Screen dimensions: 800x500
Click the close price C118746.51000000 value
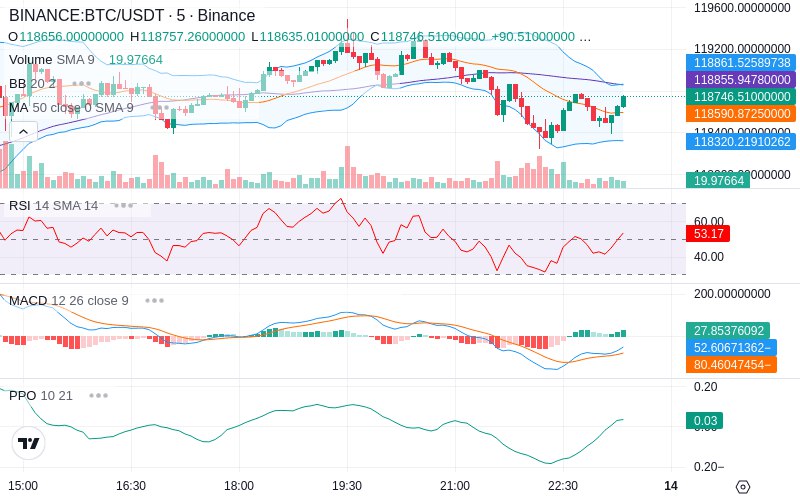(428, 37)
